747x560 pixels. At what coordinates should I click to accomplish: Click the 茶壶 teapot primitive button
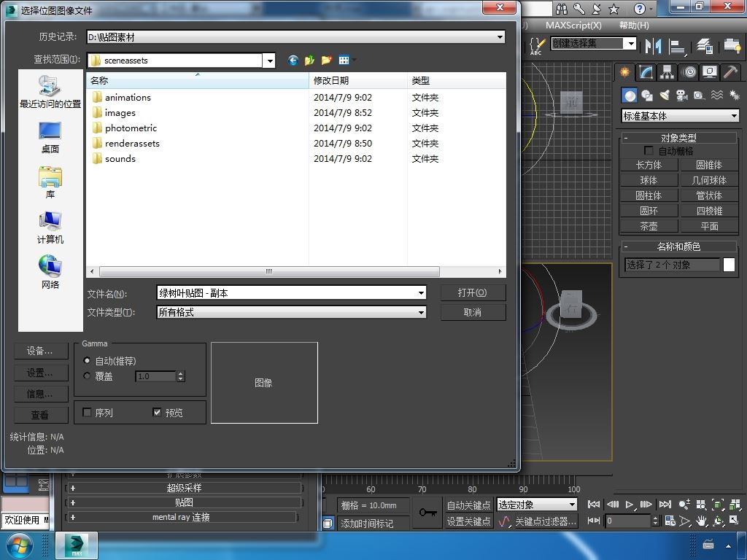coord(649,226)
